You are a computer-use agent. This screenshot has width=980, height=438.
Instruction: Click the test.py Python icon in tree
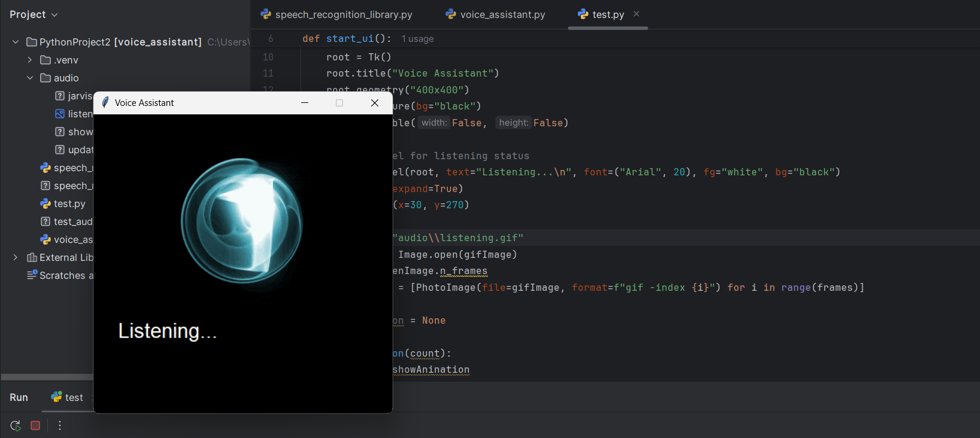[x=45, y=203]
